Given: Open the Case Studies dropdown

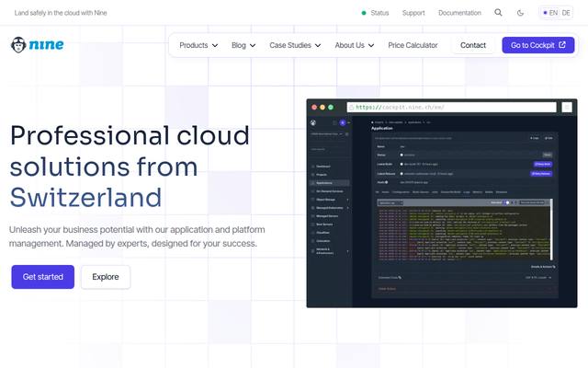Looking at the screenshot, I should pyautogui.click(x=295, y=45).
